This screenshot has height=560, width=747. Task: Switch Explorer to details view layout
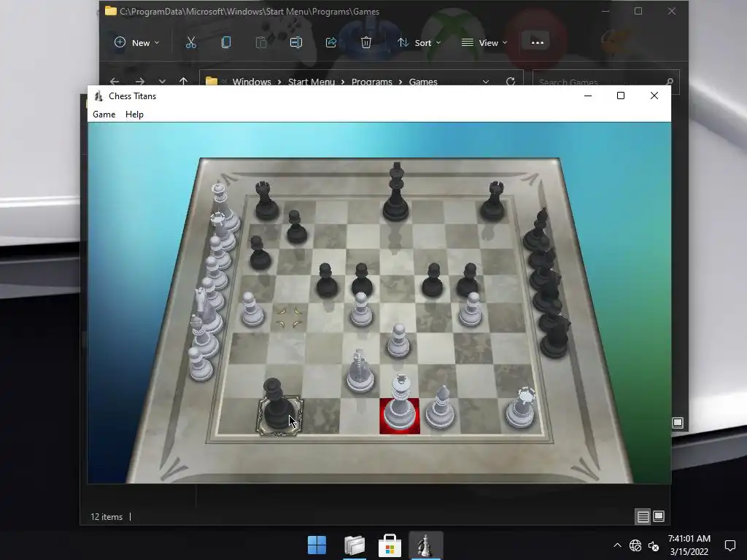(643, 517)
